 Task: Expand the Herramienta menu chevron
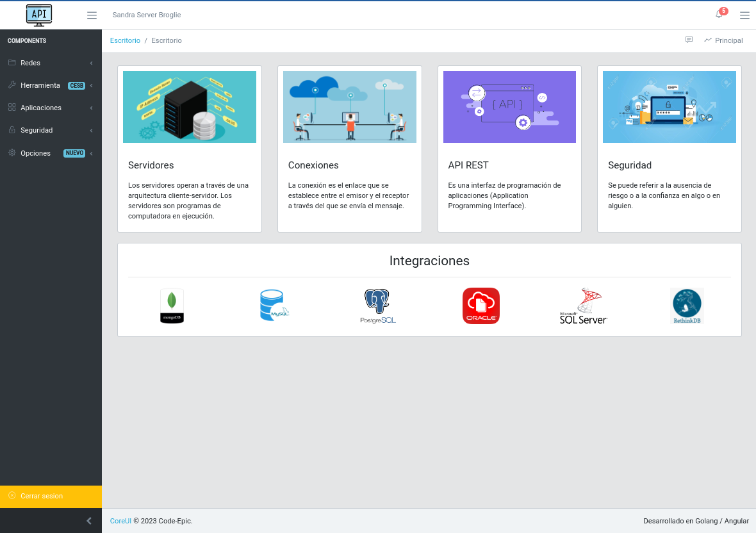(91, 85)
